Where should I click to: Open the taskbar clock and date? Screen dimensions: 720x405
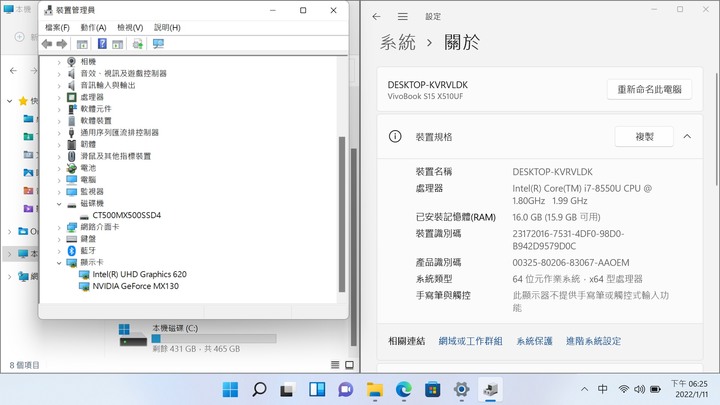pos(690,389)
